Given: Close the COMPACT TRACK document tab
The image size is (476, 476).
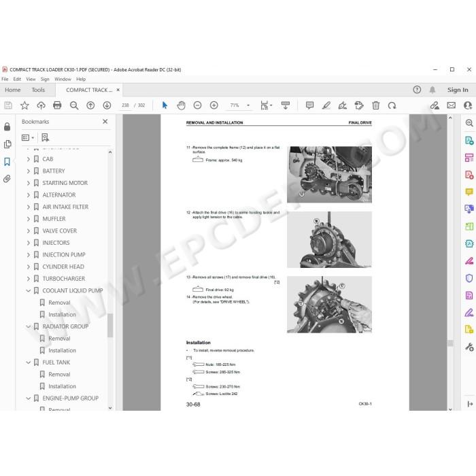Looking at the screenshot, I should point(118,90).
